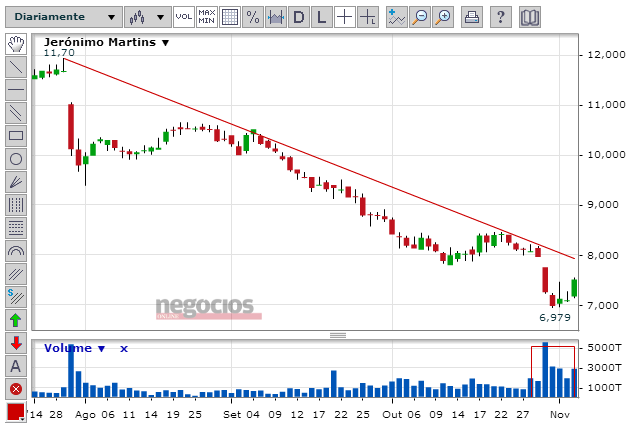Click the panel divider grip handle
Screen dimensions: 635x428
338,335
